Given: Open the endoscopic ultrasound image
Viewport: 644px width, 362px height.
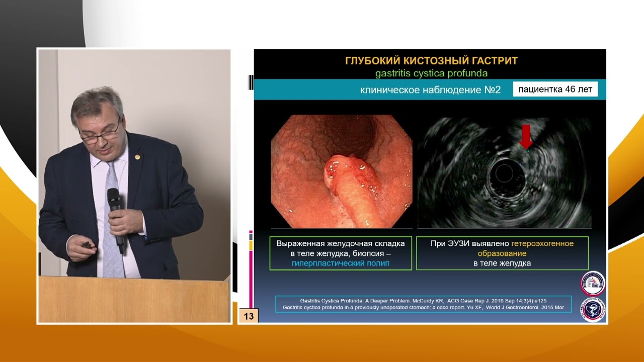Looking at the screenshot, I should [505, 172].
